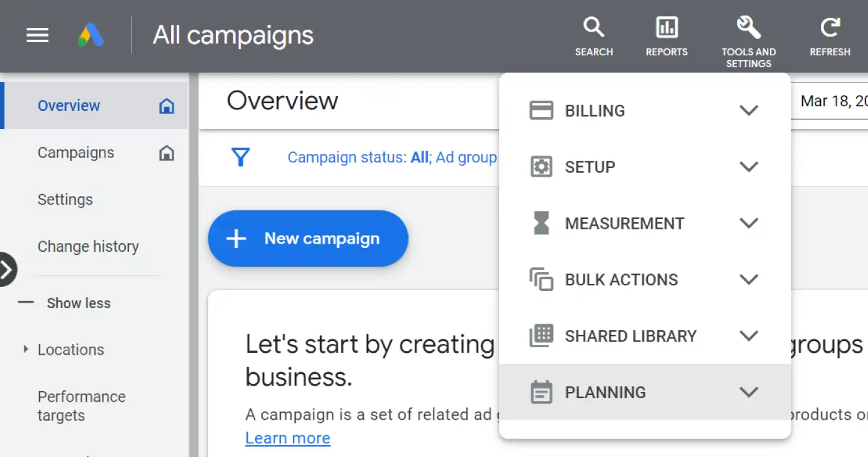Click the blue filter funnel icon
The image size is (868, 457).
pyautogui.click(x=240, y=158)
